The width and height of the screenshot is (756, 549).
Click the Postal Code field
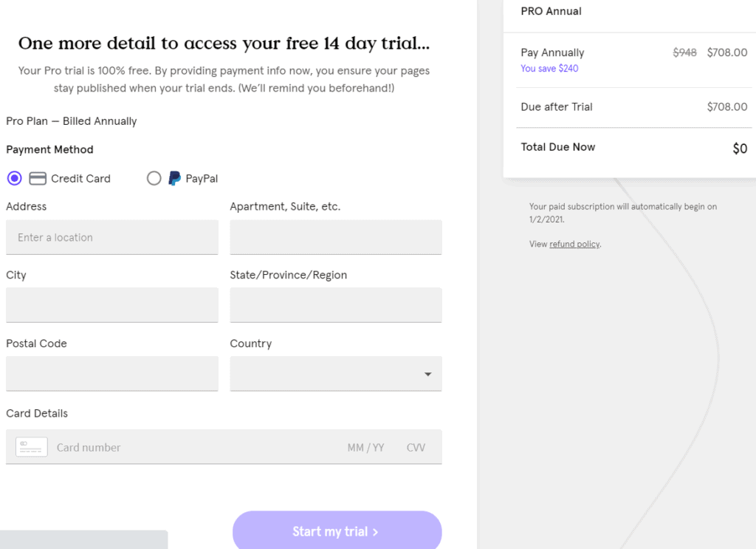(x=112, y=373)
